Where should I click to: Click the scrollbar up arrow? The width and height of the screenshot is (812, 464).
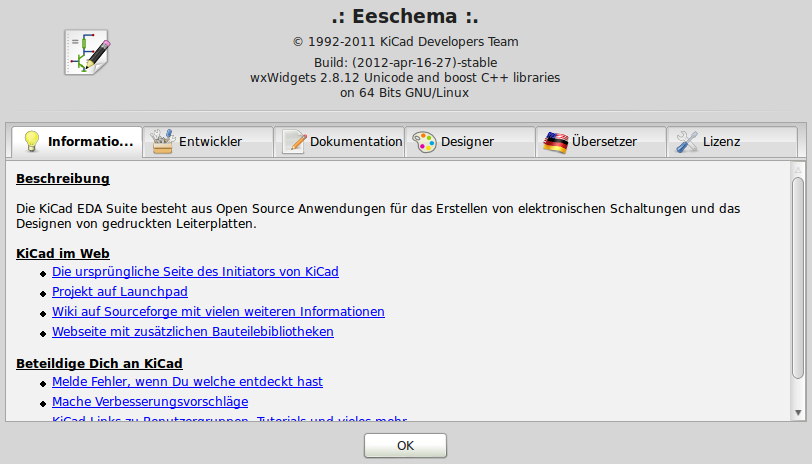click(798, 170)
